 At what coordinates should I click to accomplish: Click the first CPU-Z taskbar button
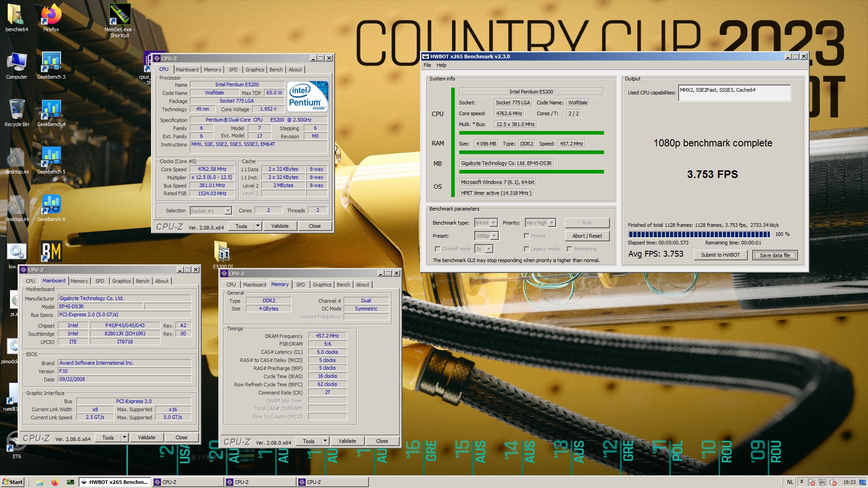[x=187, y=482]
